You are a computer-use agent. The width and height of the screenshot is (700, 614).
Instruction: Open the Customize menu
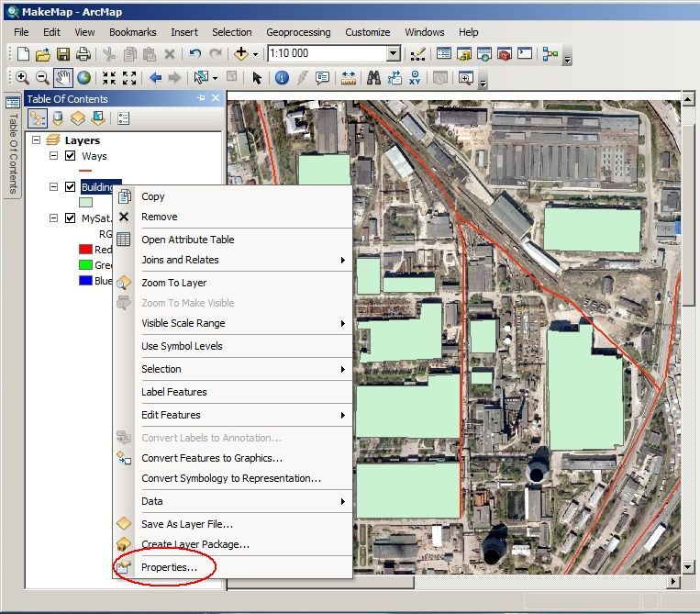(x=367, y=32)
